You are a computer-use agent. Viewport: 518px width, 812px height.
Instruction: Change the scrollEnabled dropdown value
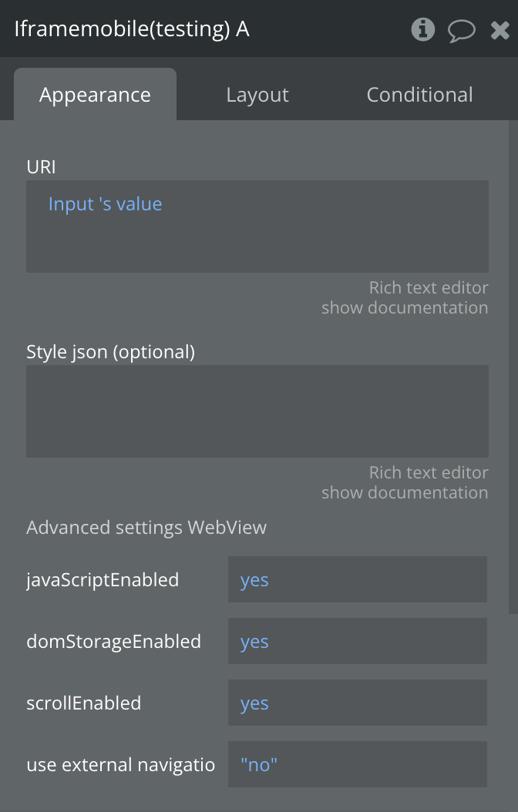(357, 703)
